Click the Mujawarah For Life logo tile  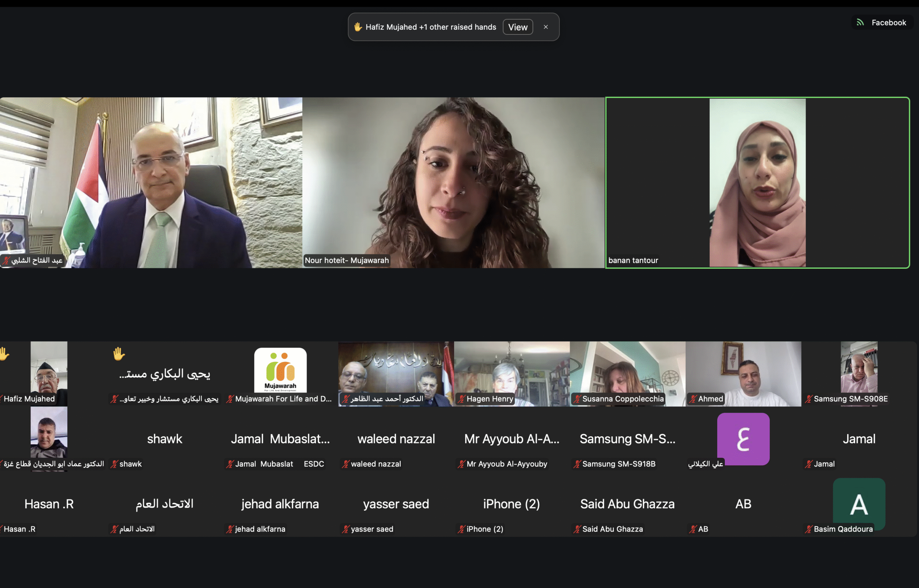click(281, 370)
